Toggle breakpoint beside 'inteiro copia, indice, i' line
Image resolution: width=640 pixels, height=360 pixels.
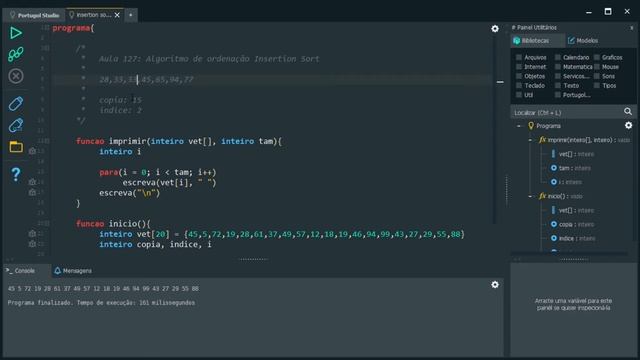point(32,244)
